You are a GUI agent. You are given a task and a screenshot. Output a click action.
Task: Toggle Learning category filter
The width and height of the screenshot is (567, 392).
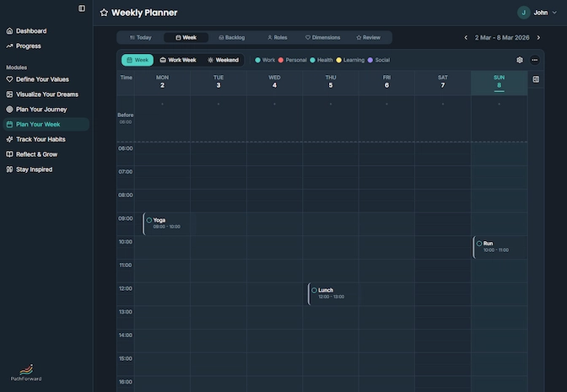pos(350,60)
